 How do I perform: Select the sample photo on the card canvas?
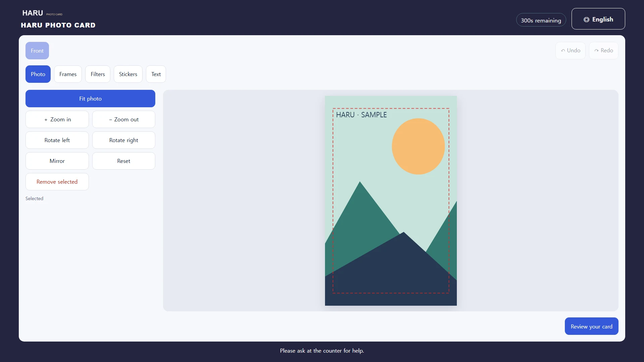(x=391, y=201)
